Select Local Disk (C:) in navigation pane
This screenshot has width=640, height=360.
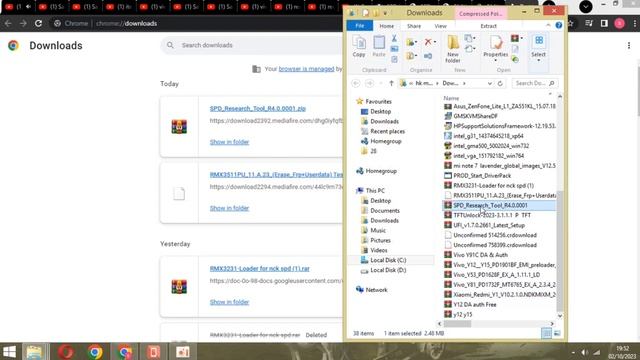click(x=388, y=260)
